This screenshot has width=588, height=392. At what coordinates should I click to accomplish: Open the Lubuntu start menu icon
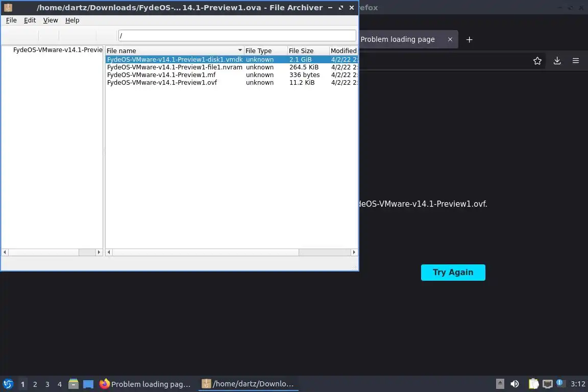pos(8,384)
